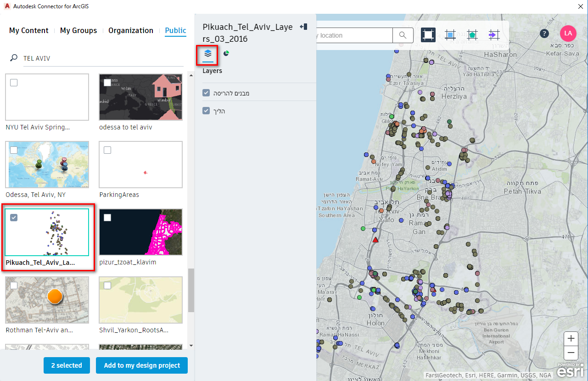This screenshot has width=588, height=381.
Task: Toggle the מבנים להריסה layer checkbox
Action: [206, 93]
